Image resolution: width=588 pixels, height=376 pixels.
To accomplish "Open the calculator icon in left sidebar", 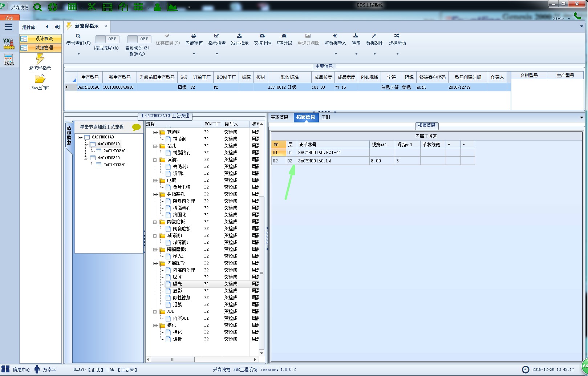I will (9, 60).
